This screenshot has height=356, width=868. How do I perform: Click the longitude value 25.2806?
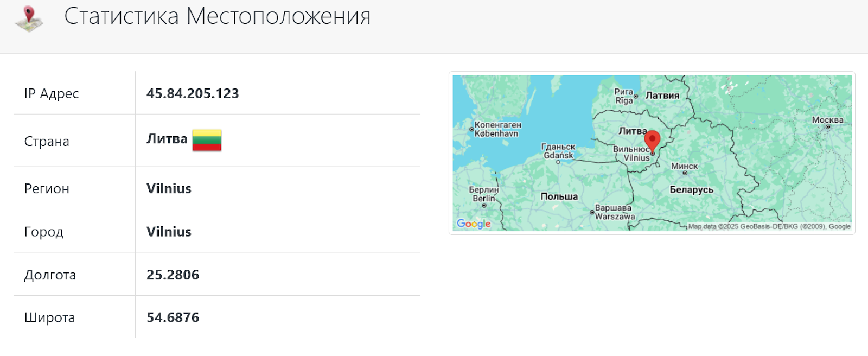coord(173,275)
